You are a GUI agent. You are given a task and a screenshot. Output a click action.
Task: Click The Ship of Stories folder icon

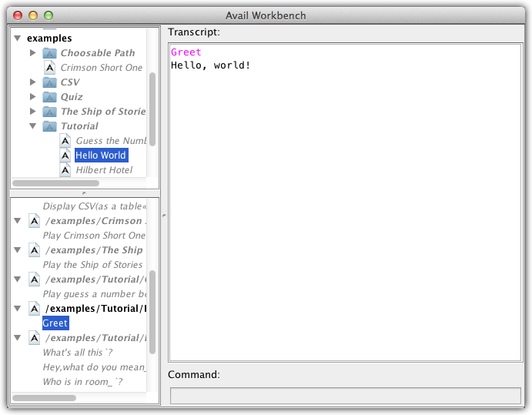tap(49, 112)
